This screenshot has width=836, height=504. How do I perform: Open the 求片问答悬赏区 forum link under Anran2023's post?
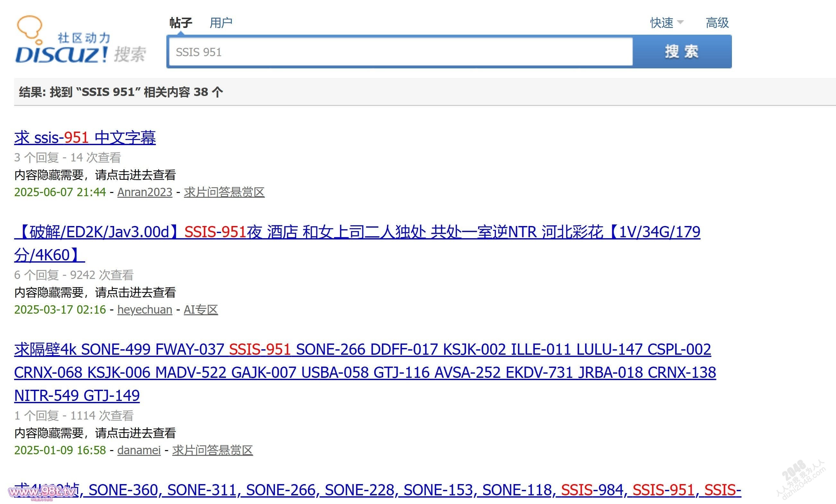224,192
